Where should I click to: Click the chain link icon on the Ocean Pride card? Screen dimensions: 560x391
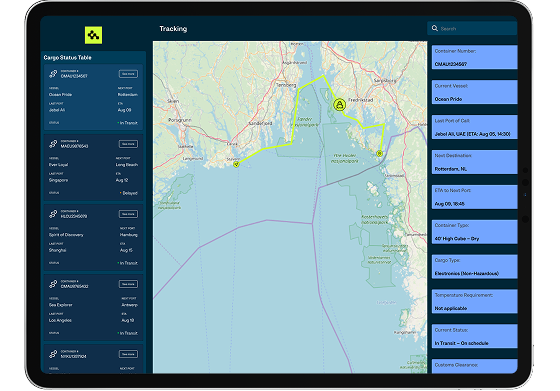[x=53, y=74]
